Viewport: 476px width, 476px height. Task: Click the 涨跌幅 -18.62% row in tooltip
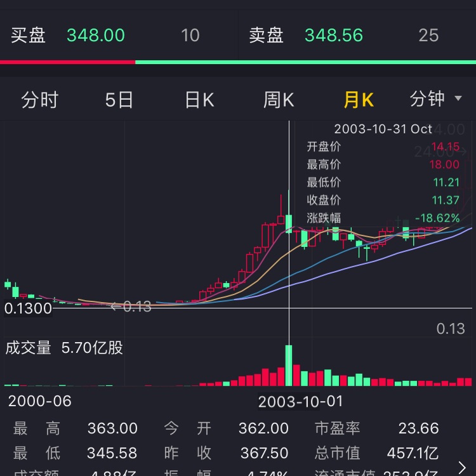click(383, 218)
